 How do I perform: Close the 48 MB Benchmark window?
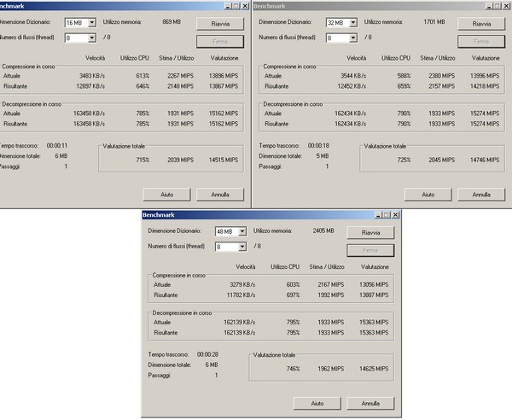click(x=397, y=214)
